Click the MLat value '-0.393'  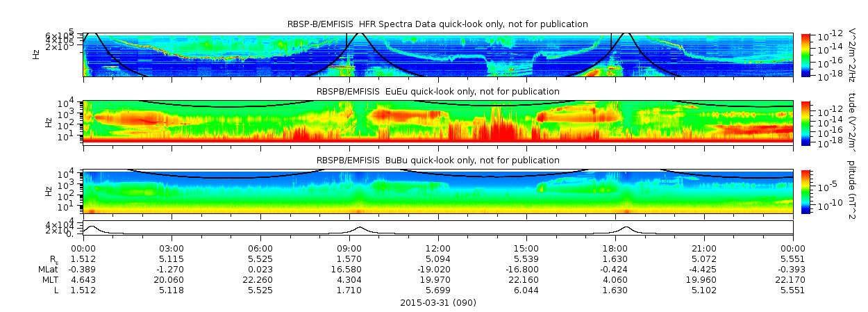coord(792,270)
